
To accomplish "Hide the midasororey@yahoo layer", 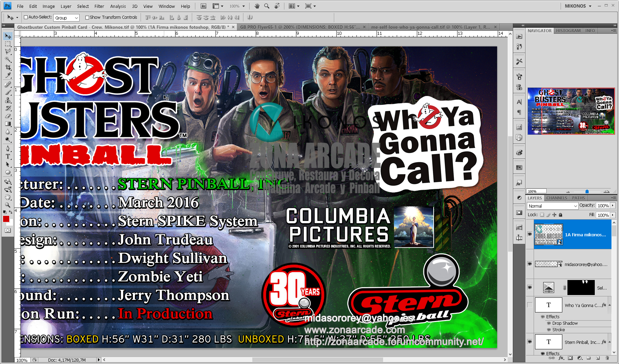I will tap(530, 264).
